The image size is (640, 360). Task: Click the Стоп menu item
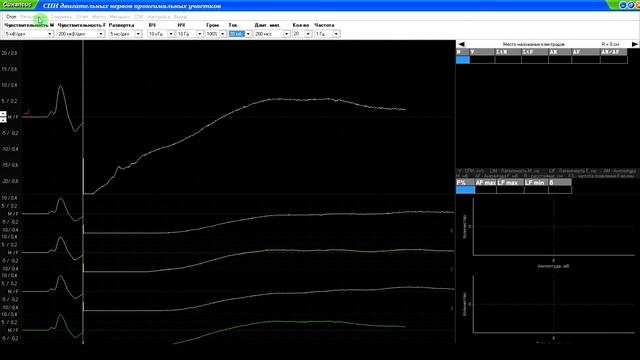point(11,17)
